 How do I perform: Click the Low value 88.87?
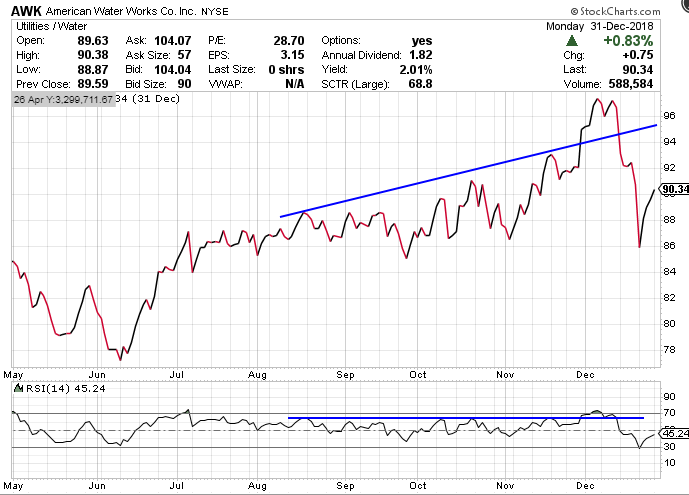coord(93,69)
